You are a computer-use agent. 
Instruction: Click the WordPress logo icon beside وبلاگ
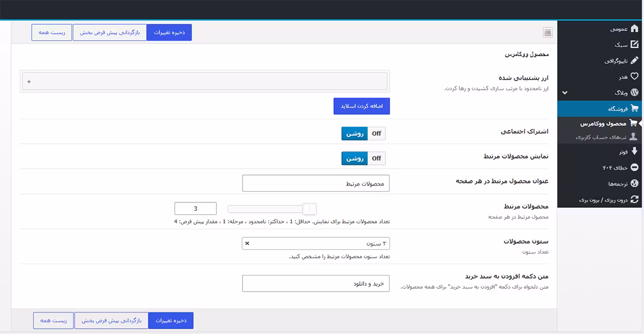[x=634, y=92]
